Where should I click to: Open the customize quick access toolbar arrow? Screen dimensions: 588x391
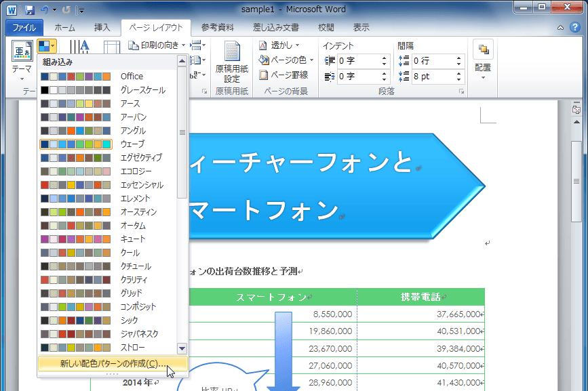(x=82, y=10)
